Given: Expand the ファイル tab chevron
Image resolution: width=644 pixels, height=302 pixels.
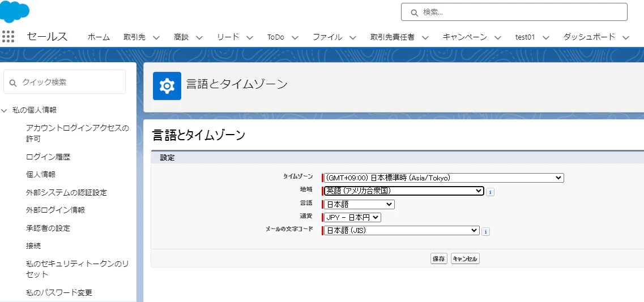Looking at the screenshot, I should [x=353, y=37].
